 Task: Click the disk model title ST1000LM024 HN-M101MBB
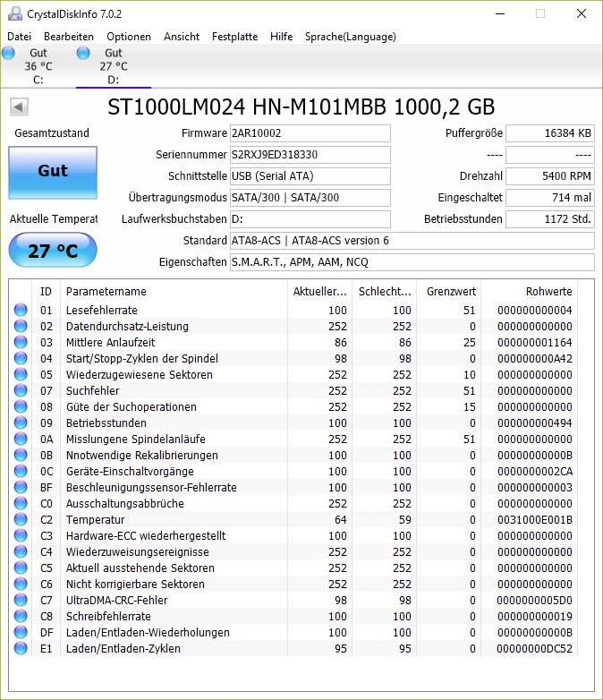301,107
